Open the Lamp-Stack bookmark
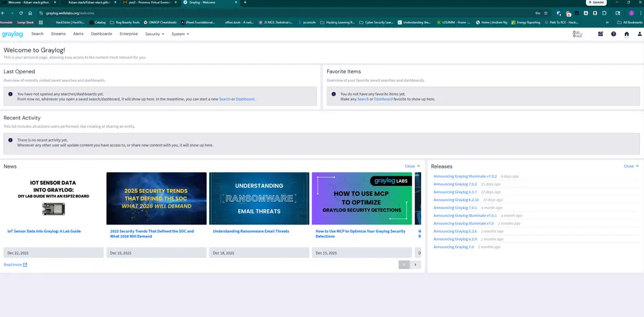Screen dimensions: 644x317 pyautogui.click(x=26, y=23)
